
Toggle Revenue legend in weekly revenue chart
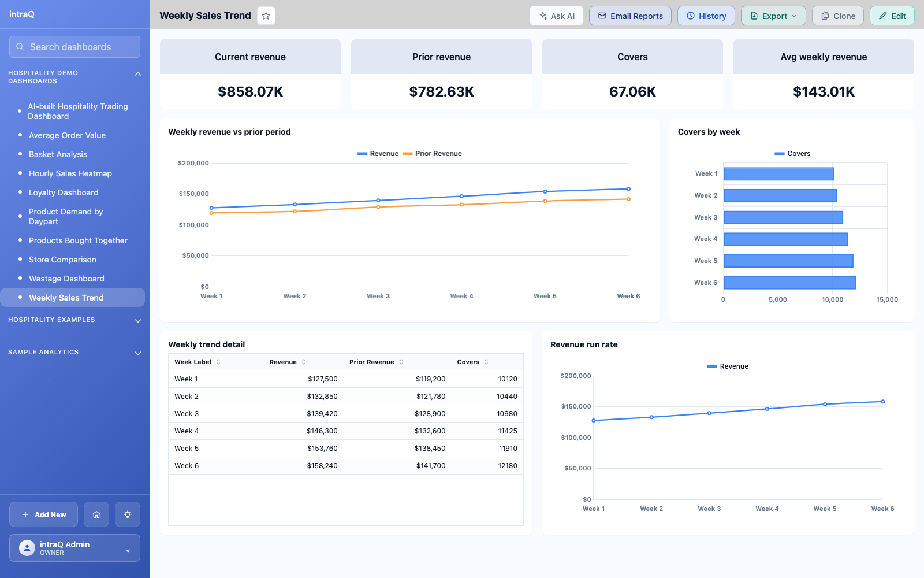378,154
